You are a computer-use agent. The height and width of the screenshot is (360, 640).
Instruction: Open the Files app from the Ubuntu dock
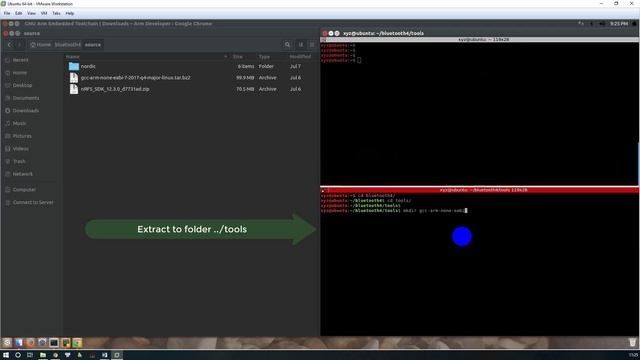(x=19, y=342)
